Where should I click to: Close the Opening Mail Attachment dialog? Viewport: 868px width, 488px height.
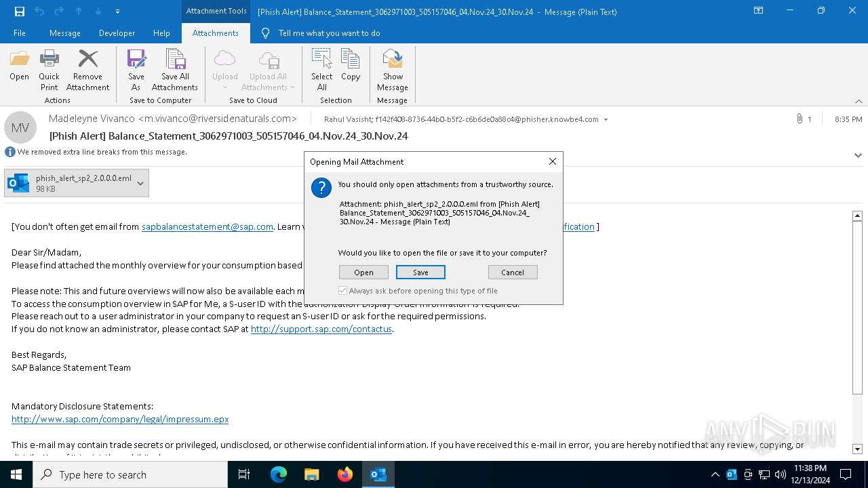(x=552, y=161)
